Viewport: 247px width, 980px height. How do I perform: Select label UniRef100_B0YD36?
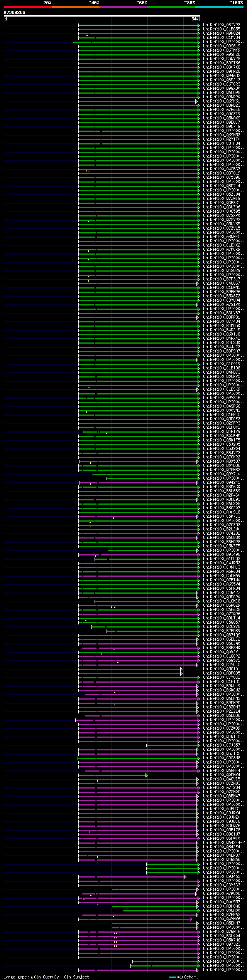click(x=222, y=466)
